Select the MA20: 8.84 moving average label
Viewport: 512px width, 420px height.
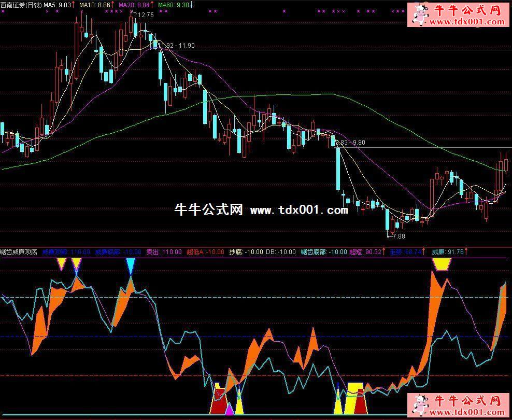point(134,5)
